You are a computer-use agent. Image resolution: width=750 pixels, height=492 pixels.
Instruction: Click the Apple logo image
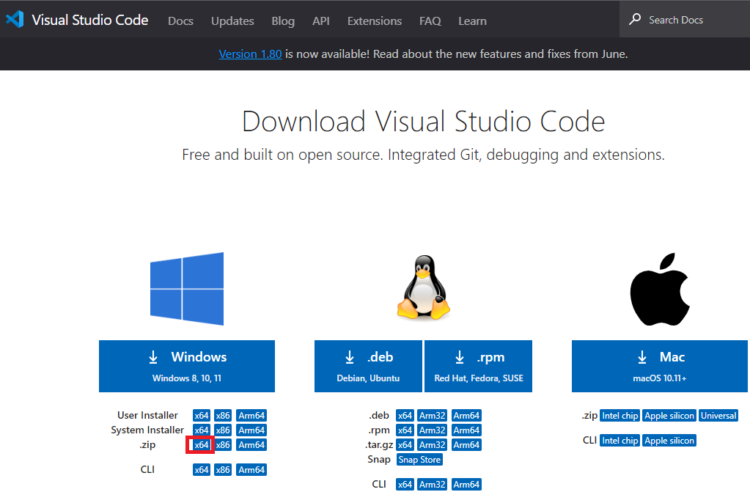pyautogui.click(x=660, y=289)
